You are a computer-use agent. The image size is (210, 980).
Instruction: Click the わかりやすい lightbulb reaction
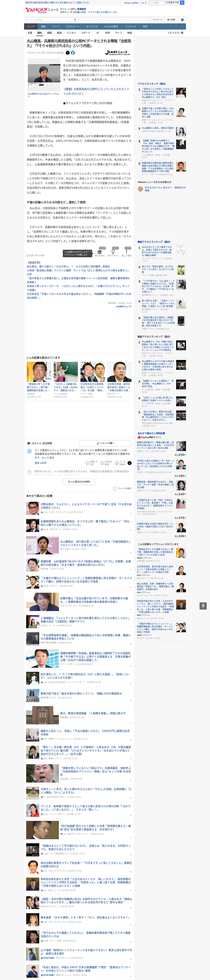point(113,252)
